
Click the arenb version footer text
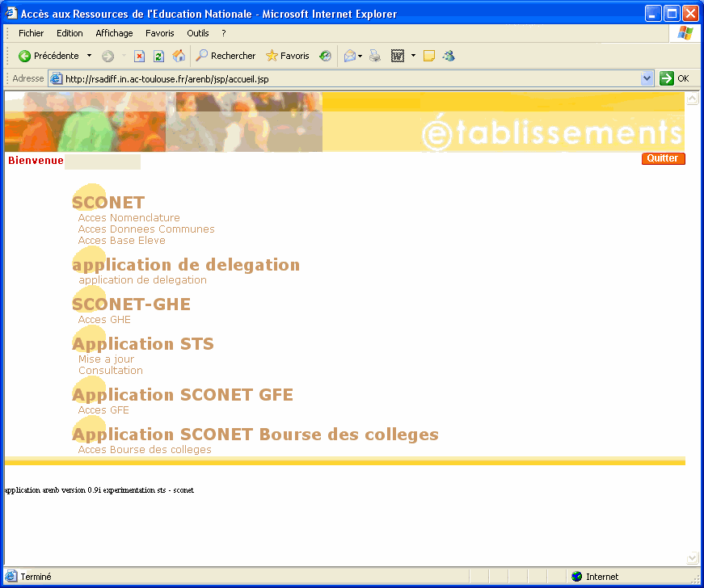tap(99, 489)
